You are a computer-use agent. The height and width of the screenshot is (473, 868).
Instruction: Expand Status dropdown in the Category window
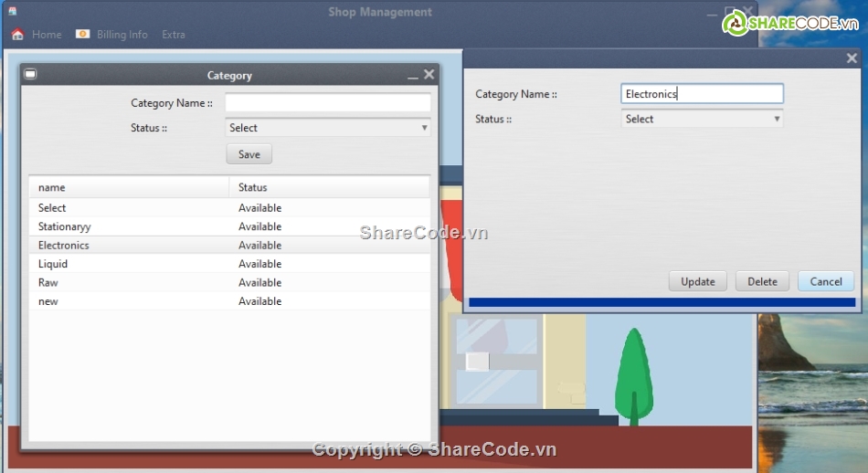click(328, 128)
